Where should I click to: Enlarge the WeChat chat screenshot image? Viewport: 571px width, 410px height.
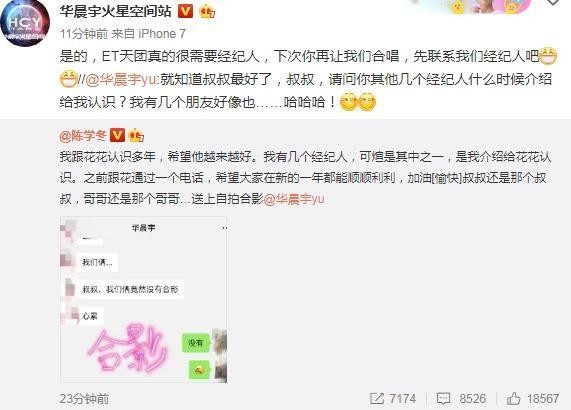(x=143, y=299)
